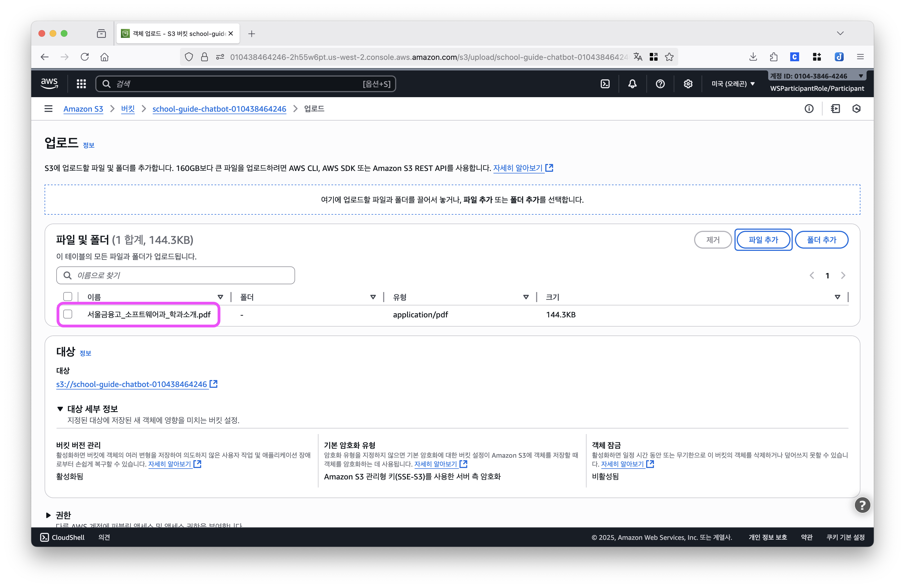Check the 서울금융고_소프트웨어과_학과소개.pdf row checkbox
This screenshot has width=905, height=588.
pyautogui.click(x=68, y=314)
